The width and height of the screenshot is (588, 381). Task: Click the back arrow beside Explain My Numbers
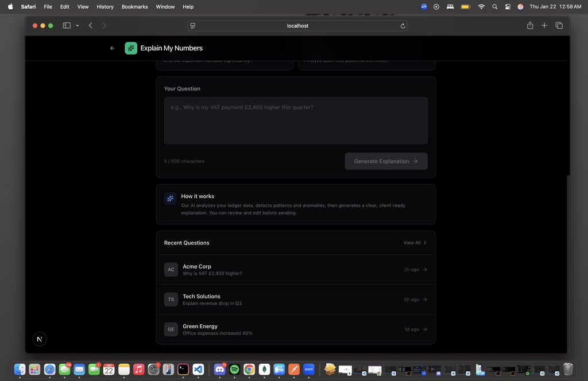click(x=112, y=48)
